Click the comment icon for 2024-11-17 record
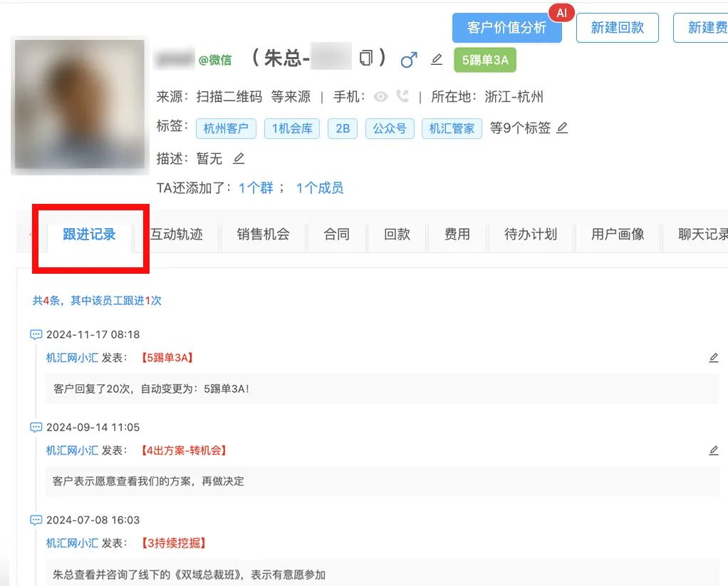 coord(36,334)
